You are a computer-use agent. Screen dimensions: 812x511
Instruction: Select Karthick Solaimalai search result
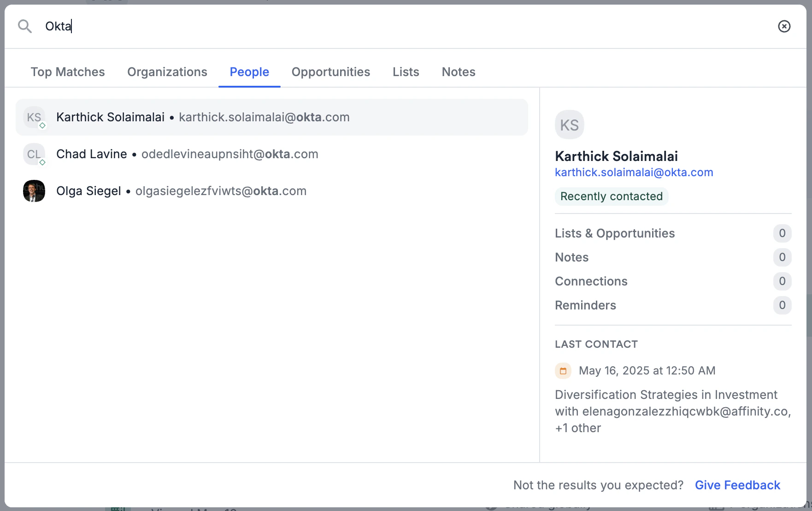[x=272, y=117]
